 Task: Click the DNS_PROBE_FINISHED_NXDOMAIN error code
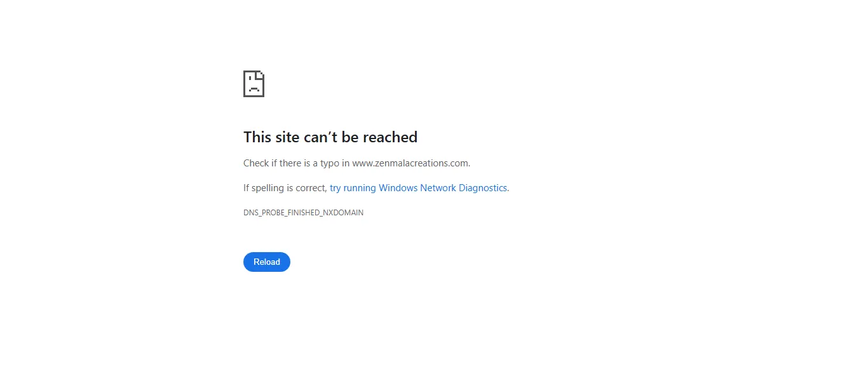[x=303, y=213]
